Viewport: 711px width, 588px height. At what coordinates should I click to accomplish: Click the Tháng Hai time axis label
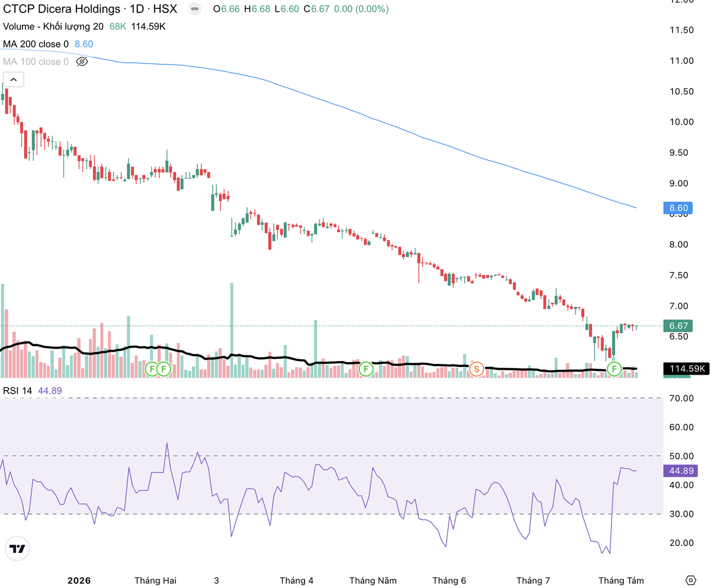(155, 580)
